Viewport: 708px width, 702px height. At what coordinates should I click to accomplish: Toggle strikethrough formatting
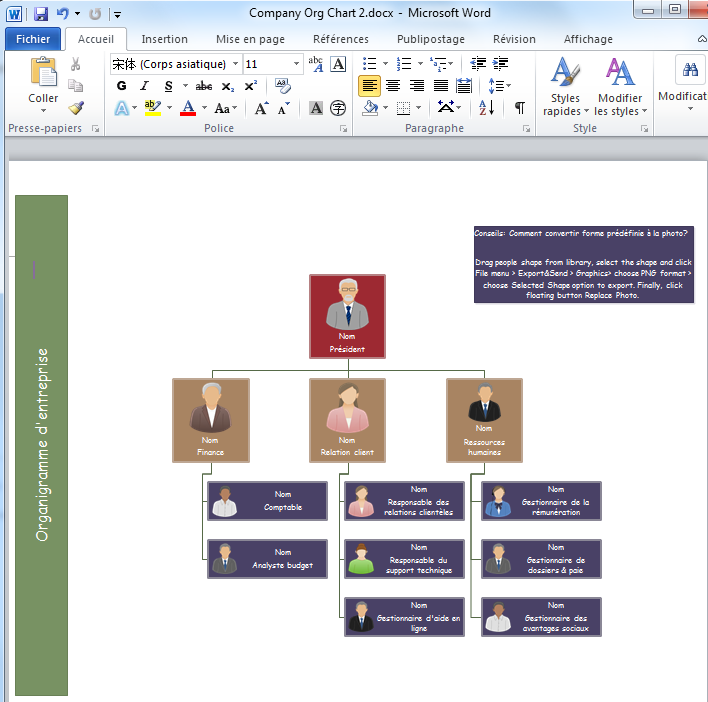pos(204,86)
